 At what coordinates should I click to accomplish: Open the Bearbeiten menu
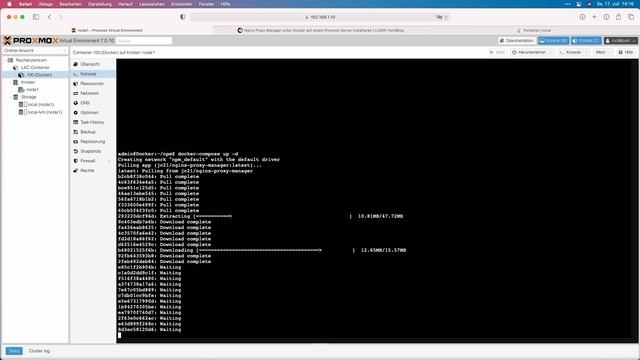(x=70, y=4)
